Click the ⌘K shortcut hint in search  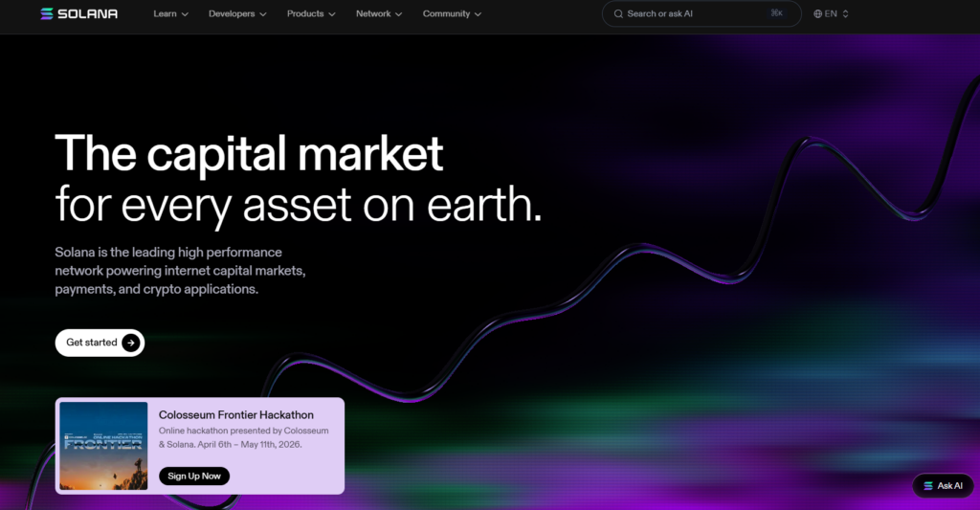(x=777, y=13)
